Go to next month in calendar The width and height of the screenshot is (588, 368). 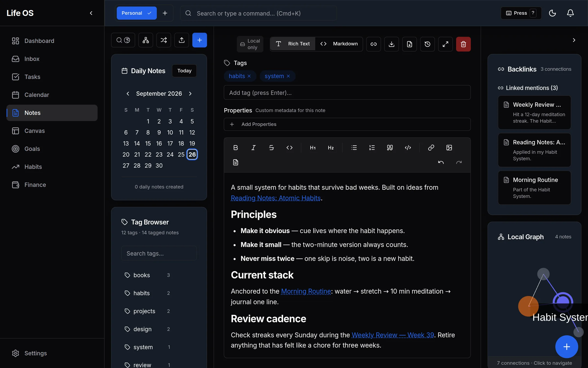(x=190, y=93)
